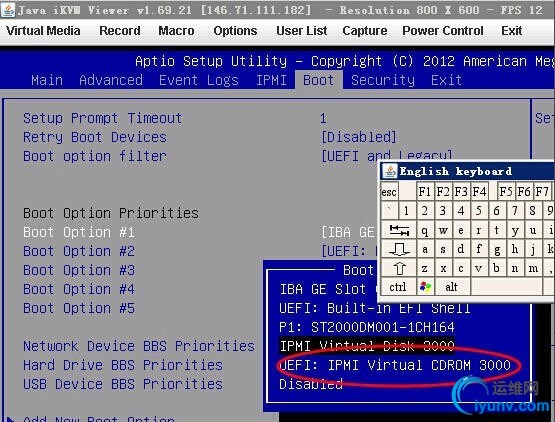Click the F1 key on virtual keyboard
This screenshot has height=422, width=555.
pos(425,192)
